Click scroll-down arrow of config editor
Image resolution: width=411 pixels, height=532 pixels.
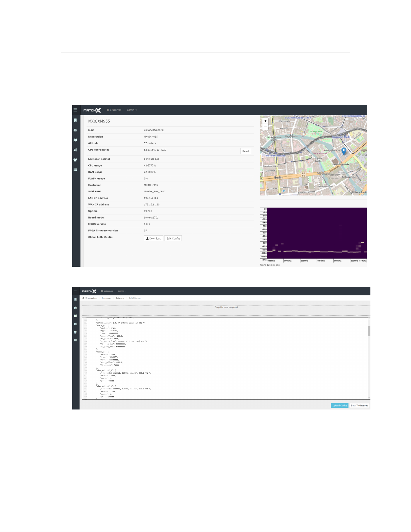[x=369, y=398]
